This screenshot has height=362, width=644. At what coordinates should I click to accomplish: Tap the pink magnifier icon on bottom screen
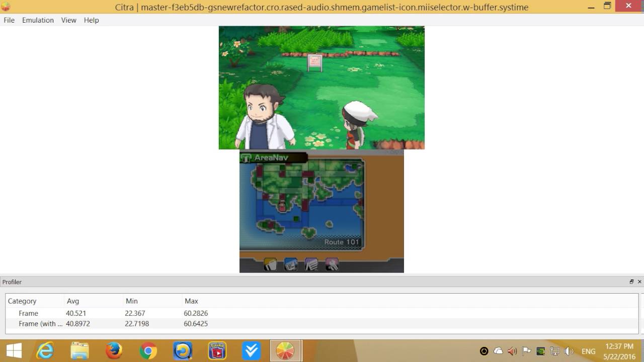[332, 264]
